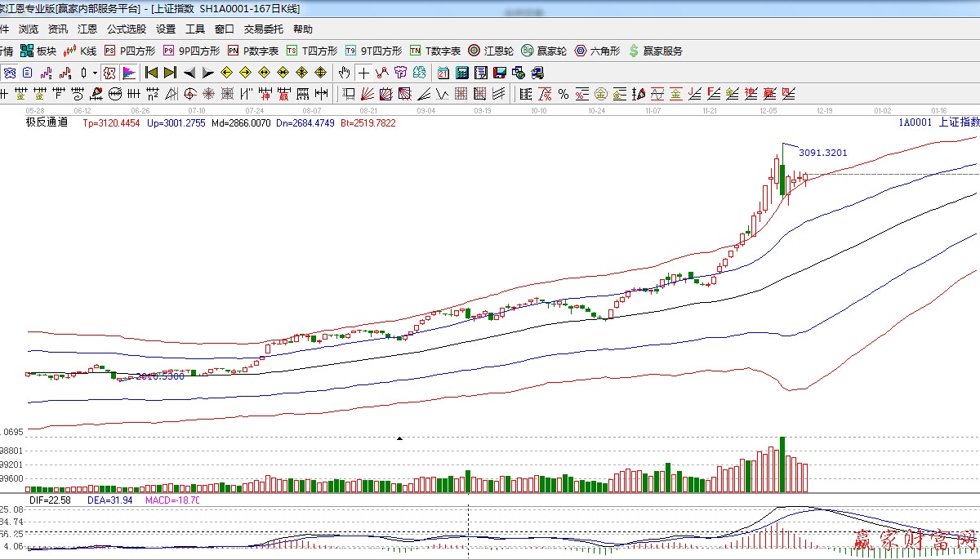This screenshot has width=980, height=560.
Task: Open the 交易委托 menu
Action: (x=264, y=29)
